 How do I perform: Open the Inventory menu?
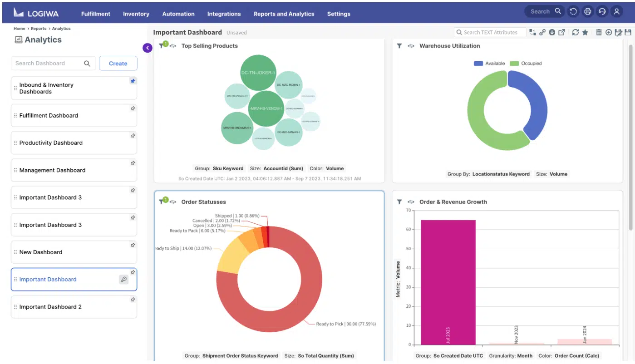click(x=136, y=14)
